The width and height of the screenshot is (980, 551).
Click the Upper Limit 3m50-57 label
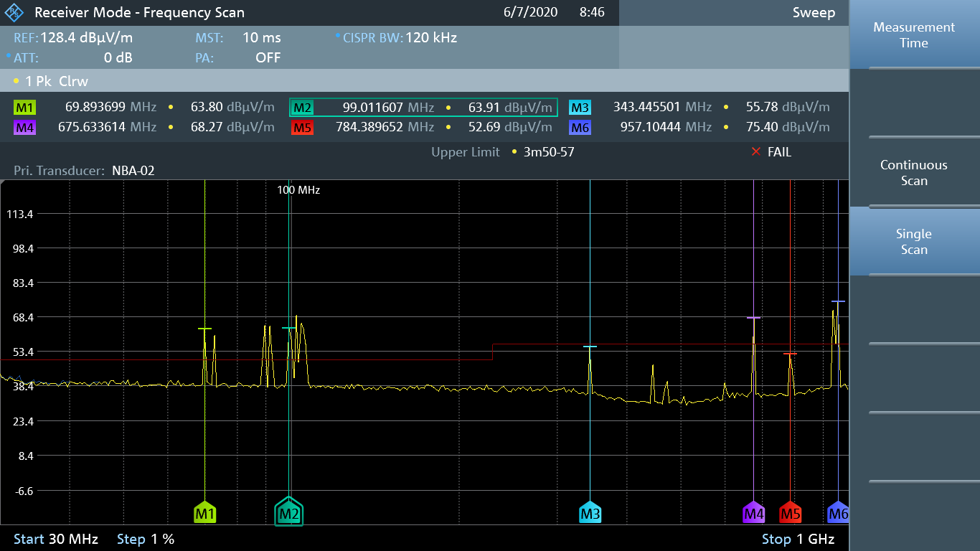[x=503, y=152]
